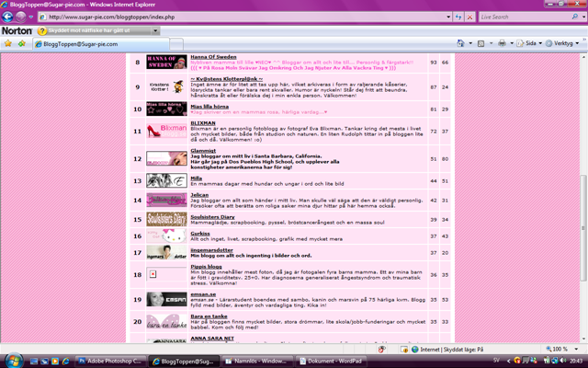Click the Live Search box
Screen dimensions: 588x368
pyautogui.click(x=525, y=17)
